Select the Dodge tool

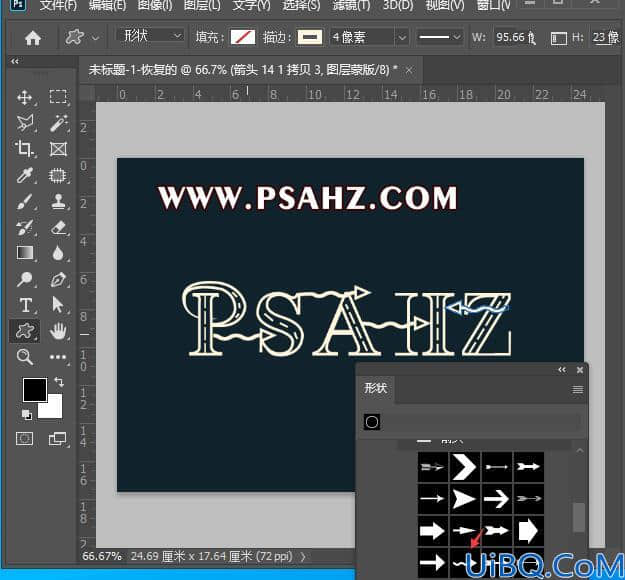pyautogui.click(x=25, y=279)
